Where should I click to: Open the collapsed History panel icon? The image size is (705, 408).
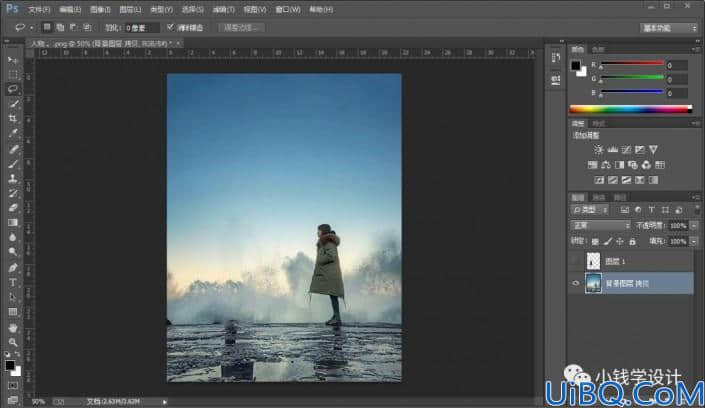(556, 58)
